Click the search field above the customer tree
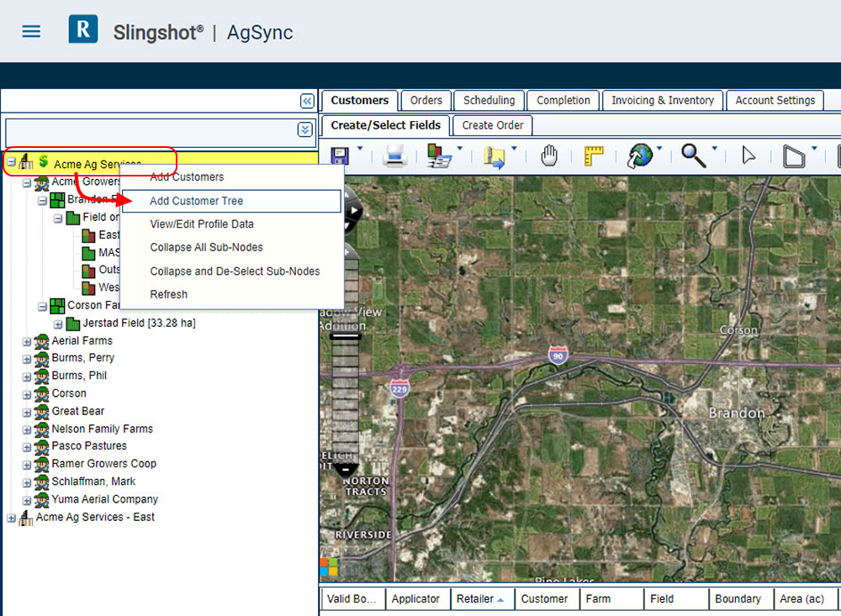Viewport: 841px width, 616px height. (x=151, y=131)
